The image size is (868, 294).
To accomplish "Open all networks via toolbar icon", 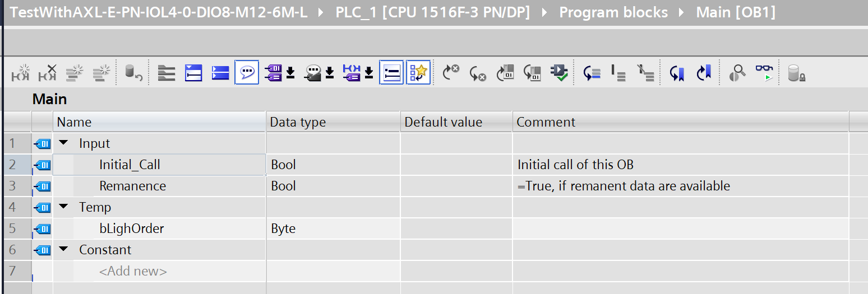I will pos(193,73).
